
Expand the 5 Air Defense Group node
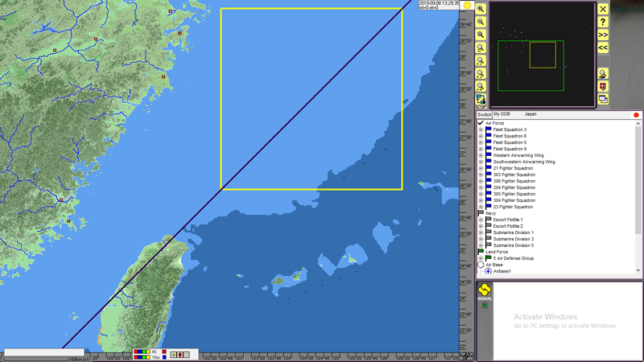481,258
